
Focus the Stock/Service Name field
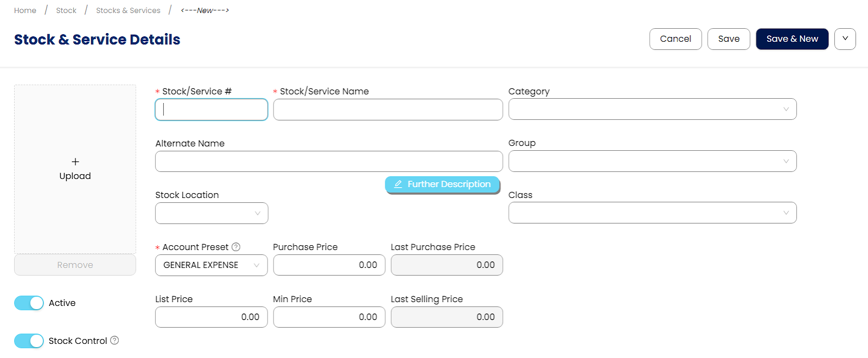pyautogui.click(x=388, y=110)
